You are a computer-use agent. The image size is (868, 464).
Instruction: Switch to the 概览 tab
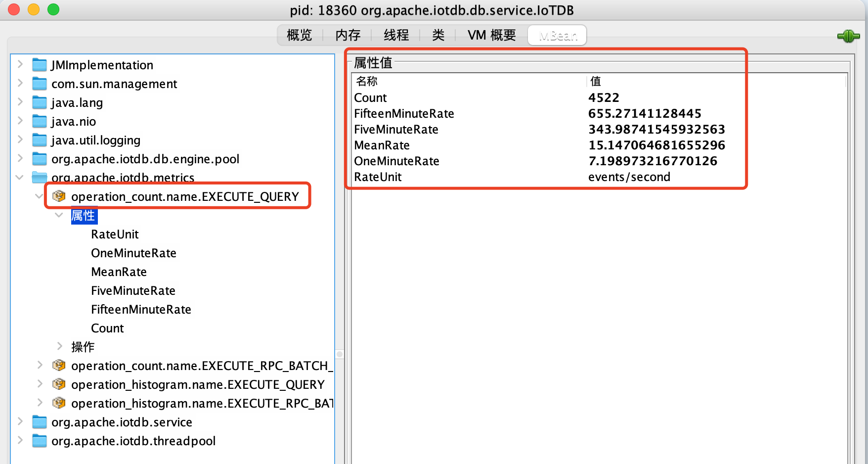tap(300, 35)
